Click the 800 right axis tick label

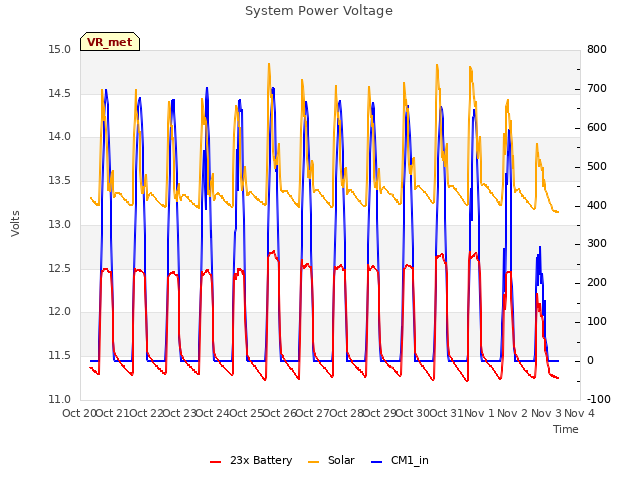coord(597,50)
